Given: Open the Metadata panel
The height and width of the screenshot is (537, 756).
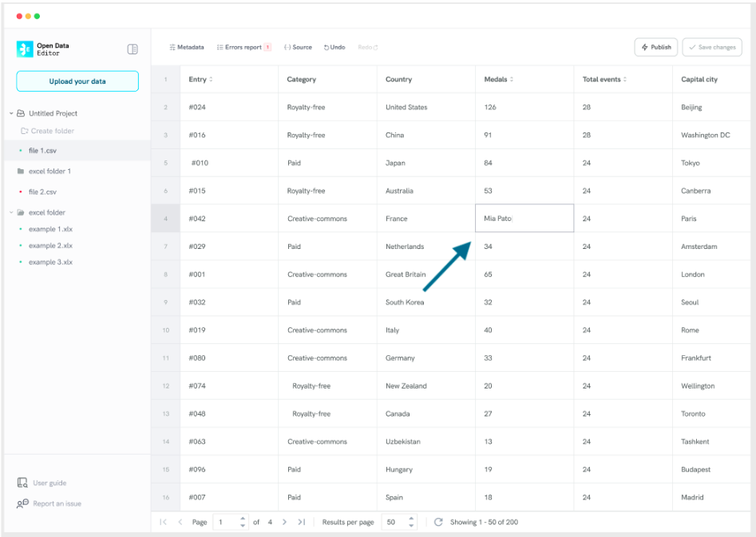Looking at the screenshot, I should coord(187,48).
